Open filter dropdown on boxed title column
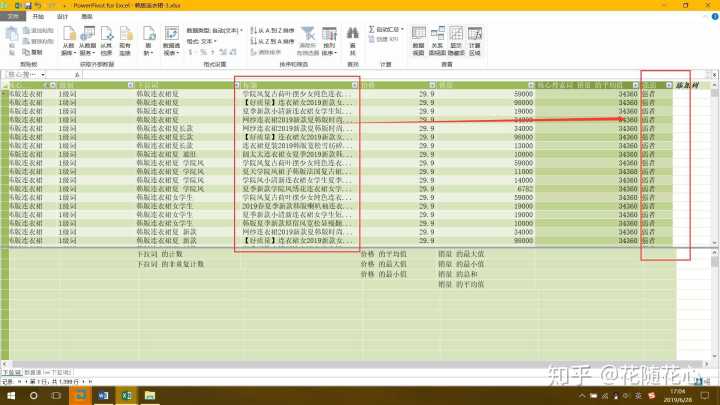This screenshot has width=720, height=405. (x=354, y=86)
